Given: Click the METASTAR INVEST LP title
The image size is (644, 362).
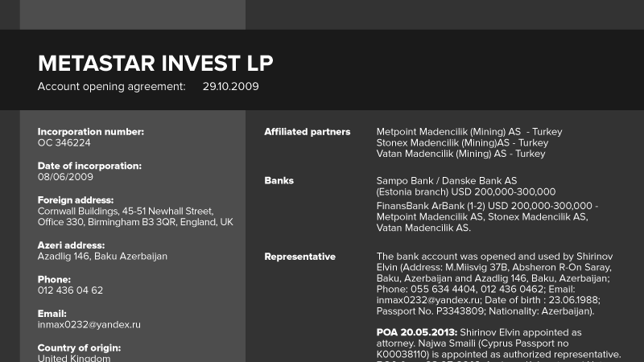Looking at the screenshot, I should click(x=155, y=64).
